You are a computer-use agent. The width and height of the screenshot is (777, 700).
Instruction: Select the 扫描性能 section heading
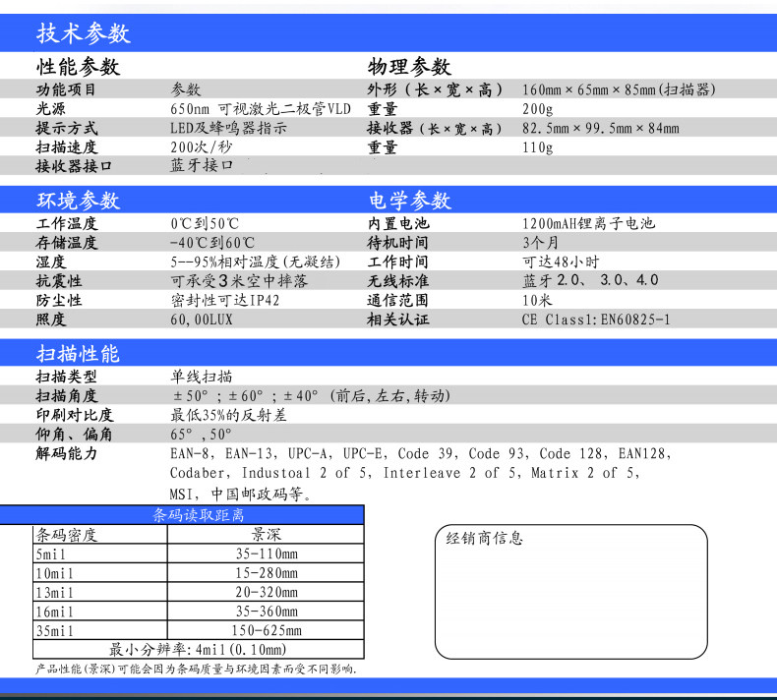coord(78,353)
